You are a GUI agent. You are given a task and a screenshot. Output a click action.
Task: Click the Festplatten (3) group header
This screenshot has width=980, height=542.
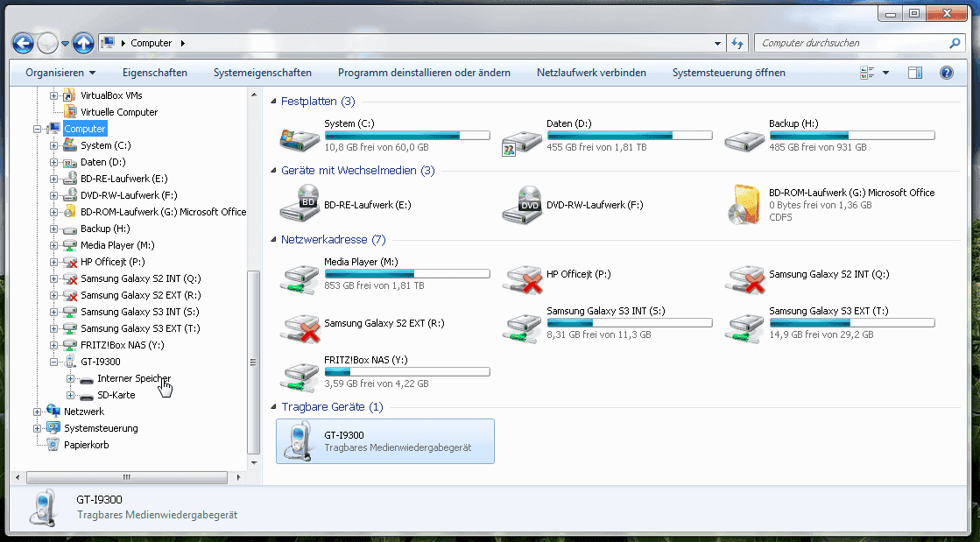pyautogui.click(x=318, y=102)
